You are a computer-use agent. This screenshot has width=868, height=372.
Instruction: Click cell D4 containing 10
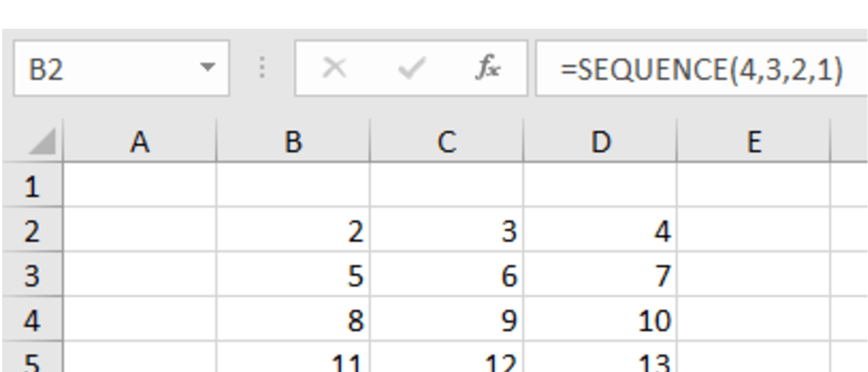point(600,319)
